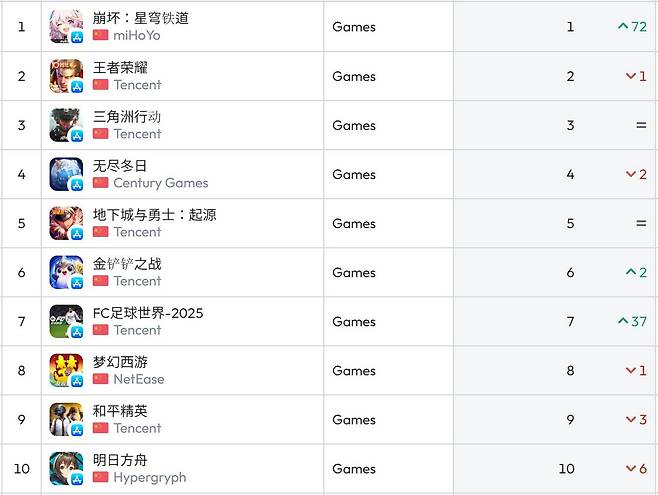
Task: Open the 三角洲行动 app icon
Action: click(x=66, y=125)
